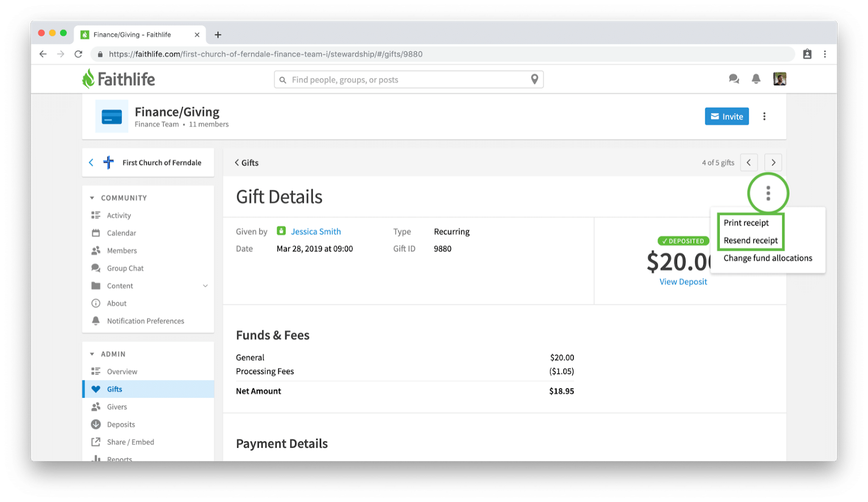Click the Activity sidebar icon
The image size is (868, 502).
[96, 215]
